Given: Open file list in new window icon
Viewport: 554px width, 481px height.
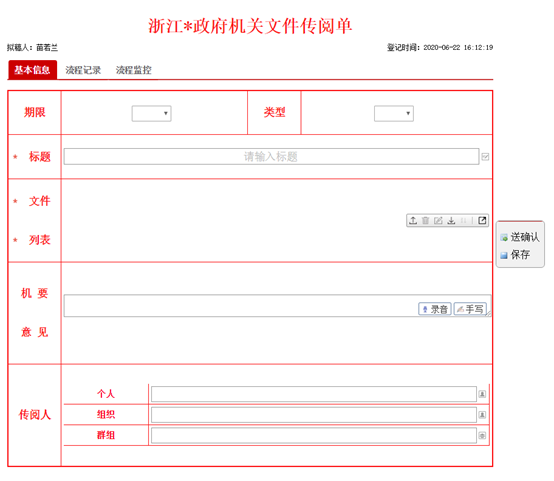Looking at the screenshot, I should click(482, 221).
